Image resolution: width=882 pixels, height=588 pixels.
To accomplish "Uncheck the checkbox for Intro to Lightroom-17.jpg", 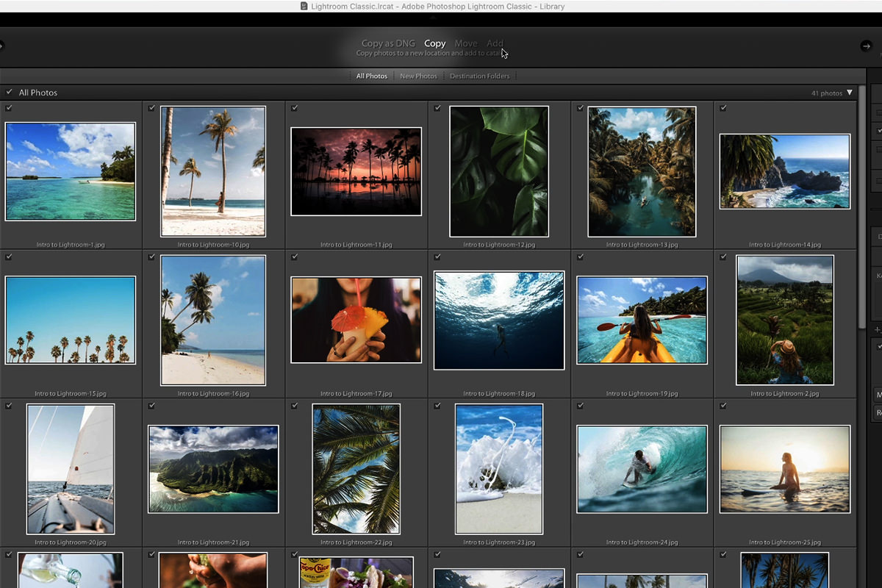I will pos(294,257).
